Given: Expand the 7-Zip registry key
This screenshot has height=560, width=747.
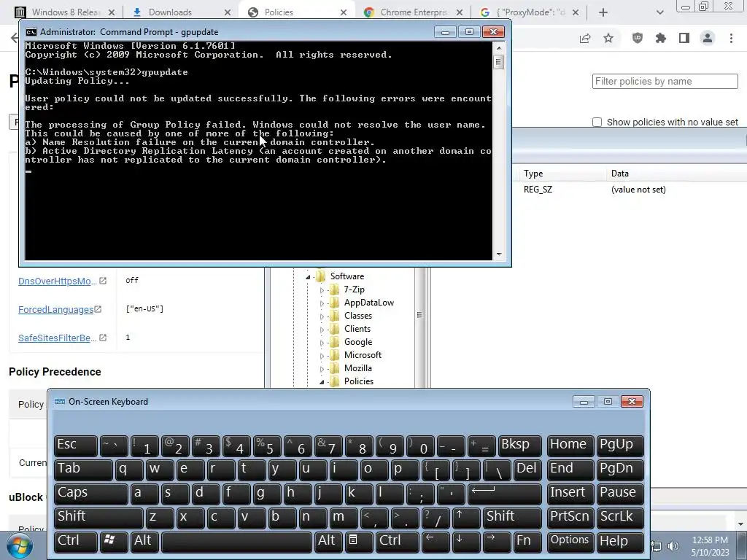Looking at the screenshot, I should pyautogui.click(x=322, y=290).
